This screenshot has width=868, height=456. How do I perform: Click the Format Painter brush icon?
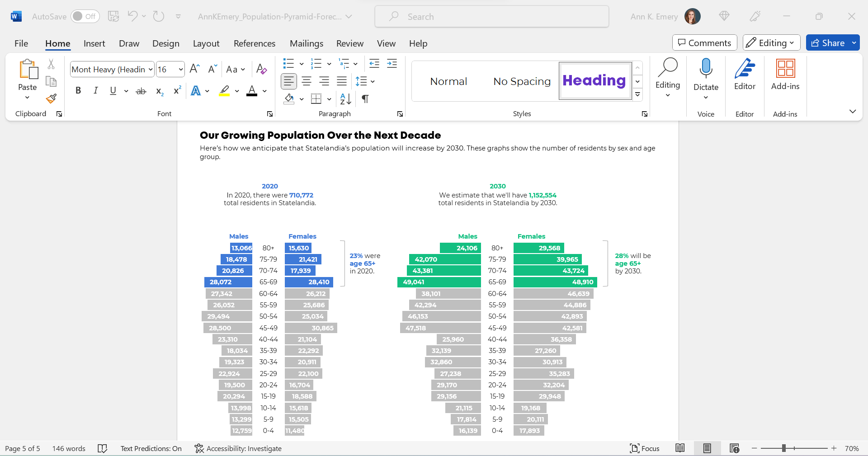pos(51,99)
